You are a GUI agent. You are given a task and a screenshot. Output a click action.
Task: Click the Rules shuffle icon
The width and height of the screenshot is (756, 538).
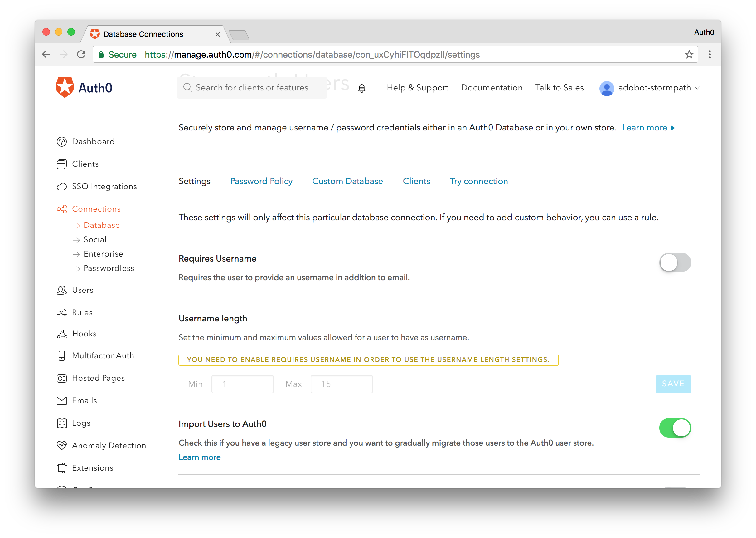61,312
